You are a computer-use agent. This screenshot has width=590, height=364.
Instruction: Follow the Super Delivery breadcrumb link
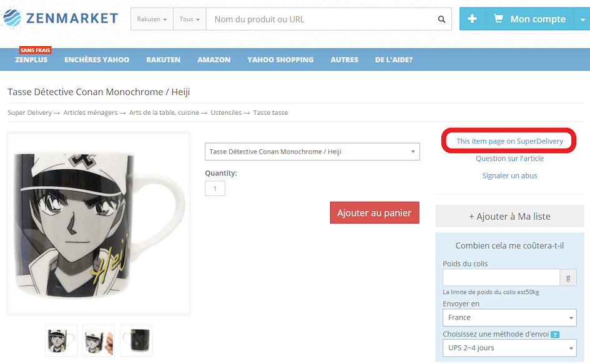30,112
